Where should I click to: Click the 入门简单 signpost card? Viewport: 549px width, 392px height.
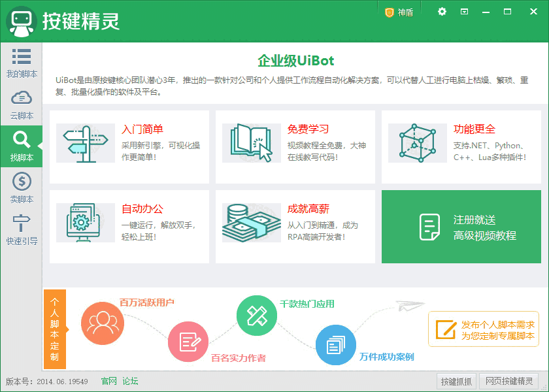(129, 147)
